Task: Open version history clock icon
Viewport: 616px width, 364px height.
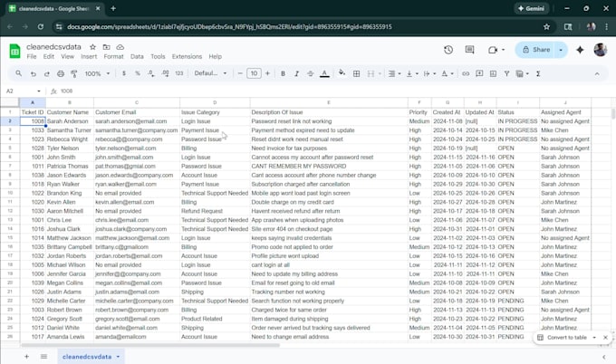Action: pyautogui.click(x=448, y=50)
